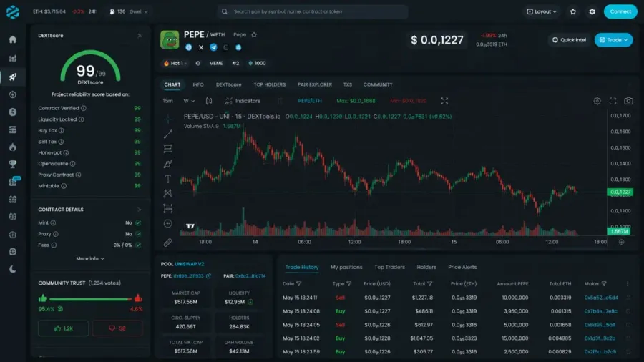The height and width of the screenshot is (362, 644).
Task: Open the Home icon in the sidebar
Action: pos(13,39)
